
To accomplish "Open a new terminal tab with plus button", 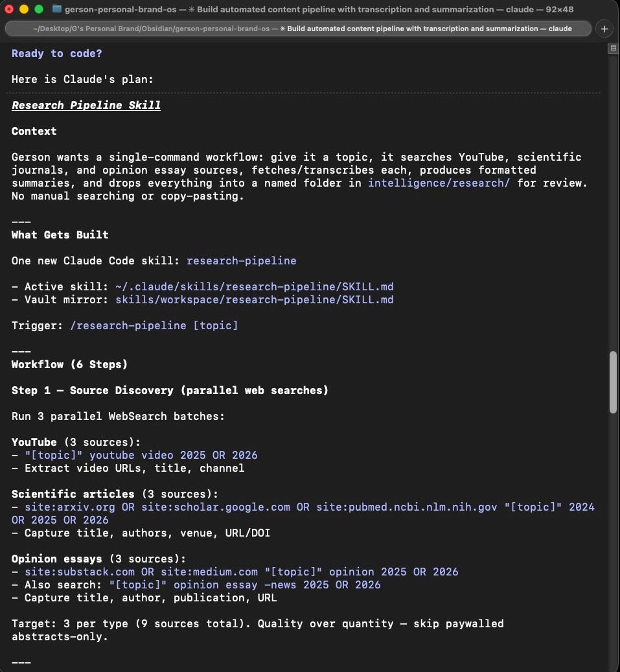I will pos(604,29).
